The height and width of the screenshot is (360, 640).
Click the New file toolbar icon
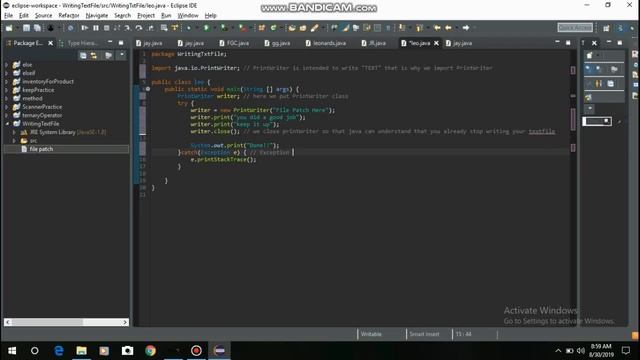tap(9, 28)
